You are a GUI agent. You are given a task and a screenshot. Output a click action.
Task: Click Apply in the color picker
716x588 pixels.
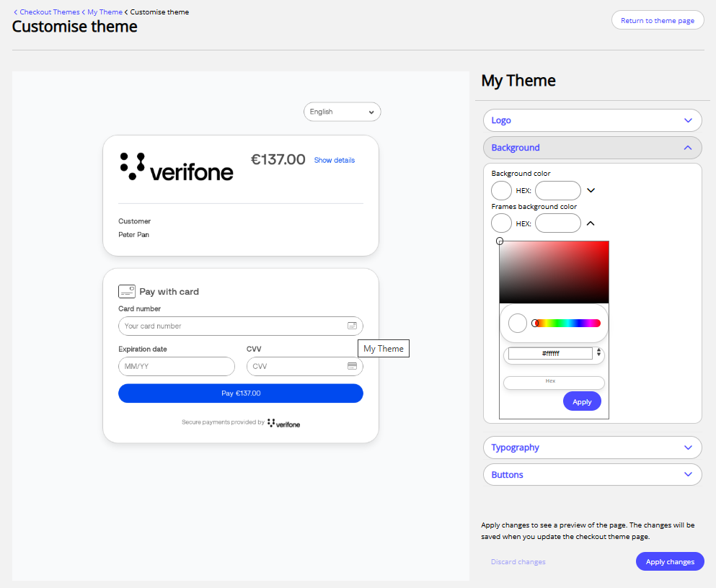(x=582, y=401)
